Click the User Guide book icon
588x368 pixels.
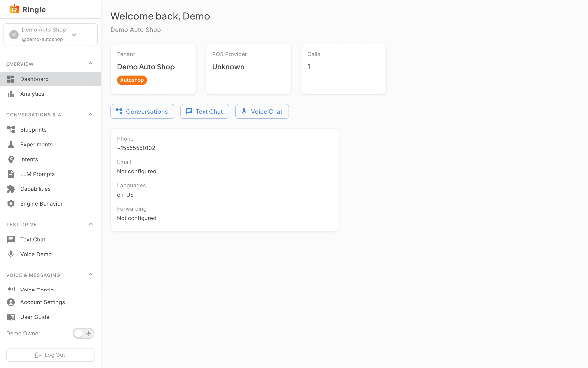point(11,317)
